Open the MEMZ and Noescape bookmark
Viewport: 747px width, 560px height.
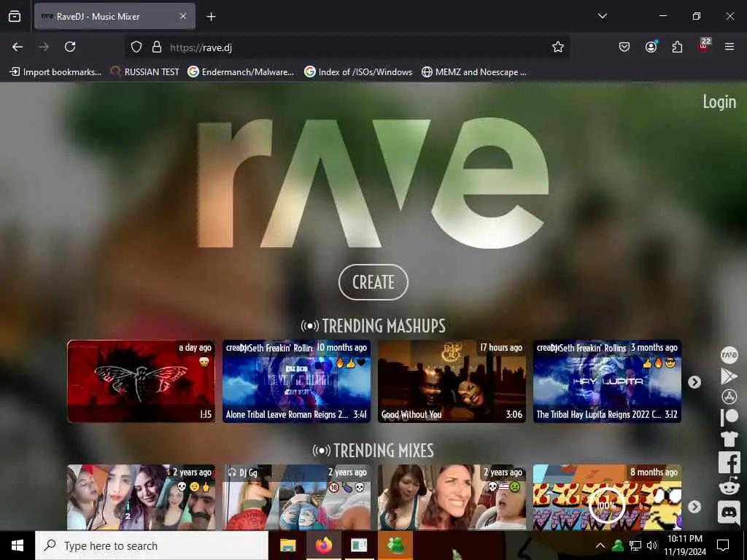tap(474, 72)
